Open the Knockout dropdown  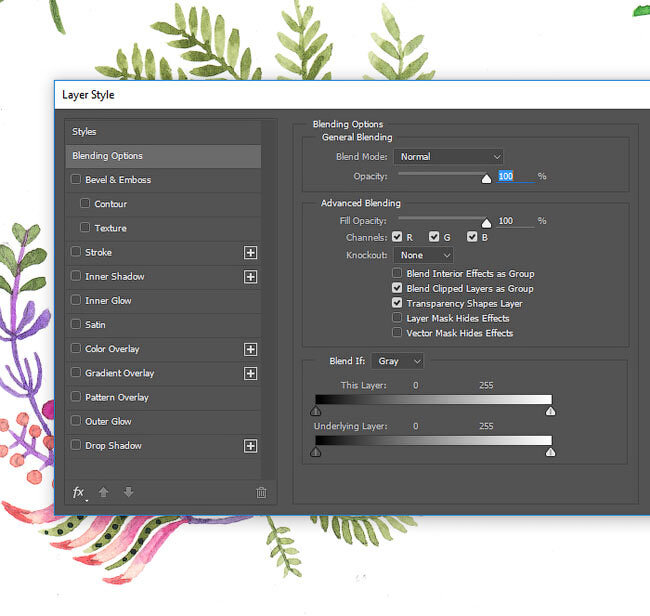pyautogui.click(x=423, y=255)
